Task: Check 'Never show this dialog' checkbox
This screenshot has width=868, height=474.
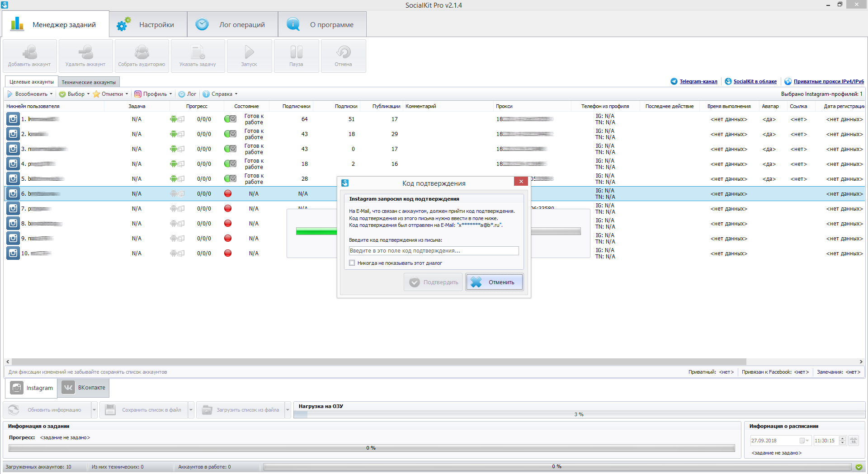Action: (352, 263)
